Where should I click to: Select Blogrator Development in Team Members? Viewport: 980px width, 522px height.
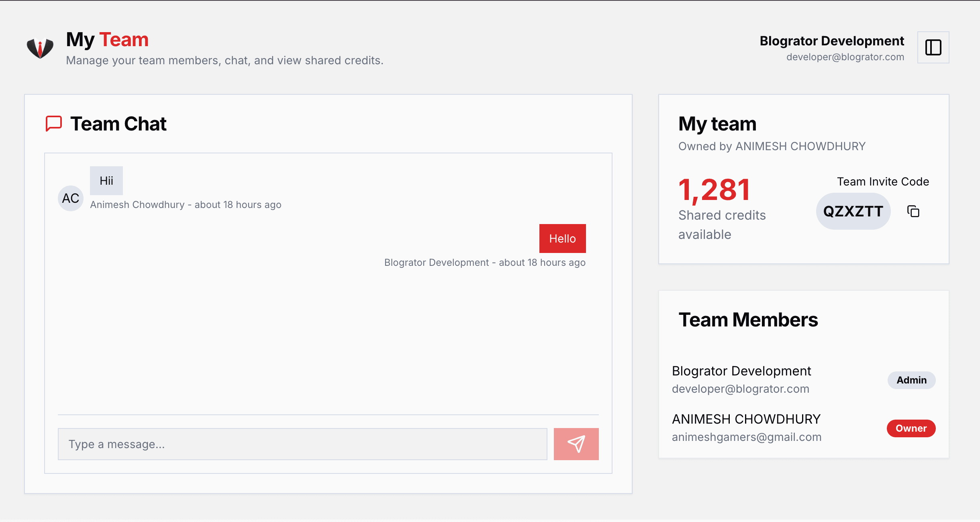pyautogui.click(x=741, y=371)
